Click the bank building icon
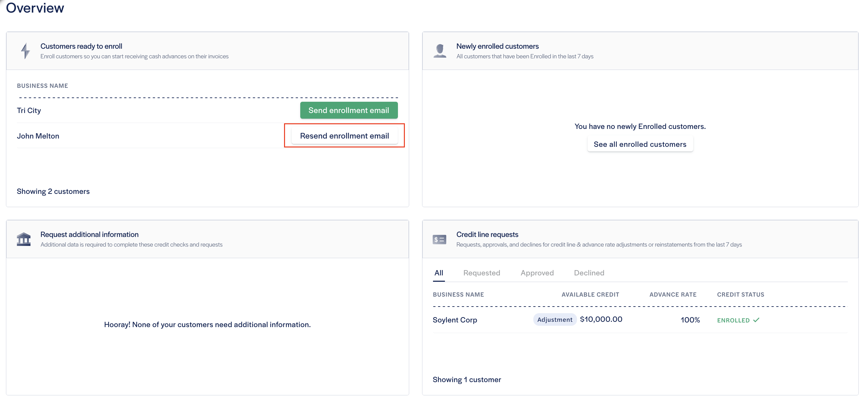This screenshot has width=868, height=401. [24, 239]
